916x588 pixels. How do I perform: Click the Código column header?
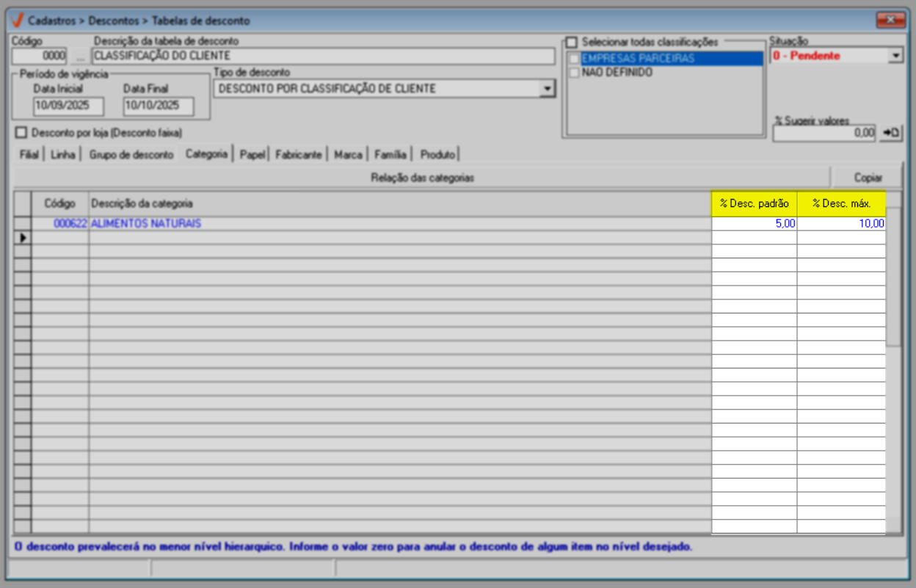point(60,203)
